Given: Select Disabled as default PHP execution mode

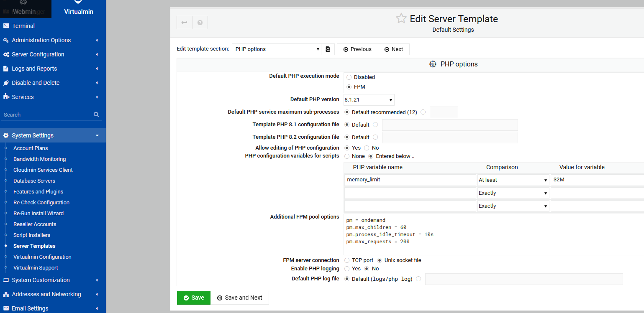Looking at the screenshot, I should 349,77.
